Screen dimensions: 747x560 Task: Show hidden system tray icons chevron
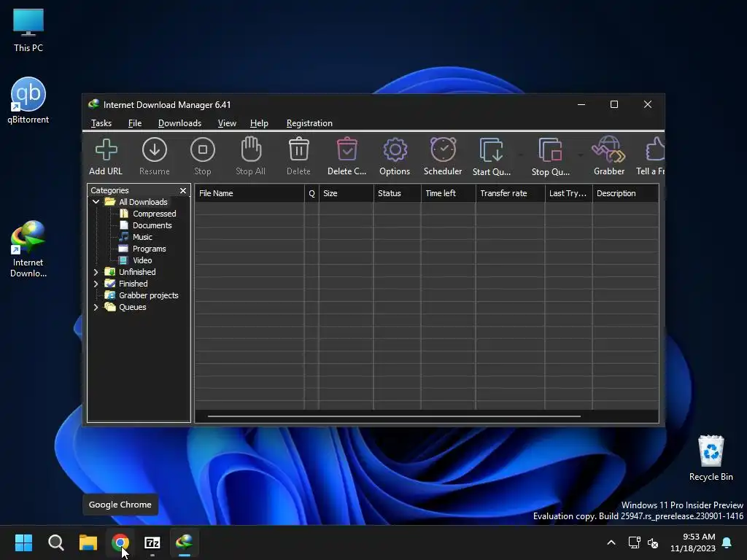pos(611,542)
